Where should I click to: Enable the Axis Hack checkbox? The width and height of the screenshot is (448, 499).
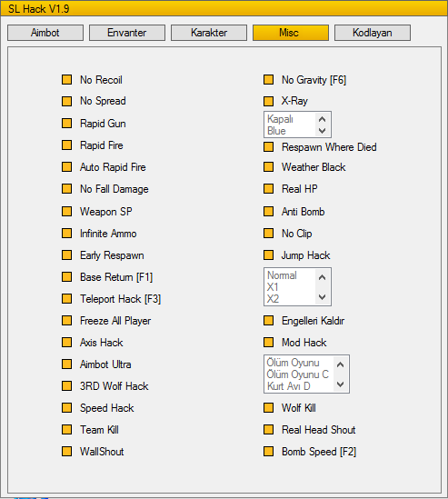coord(66,343)
